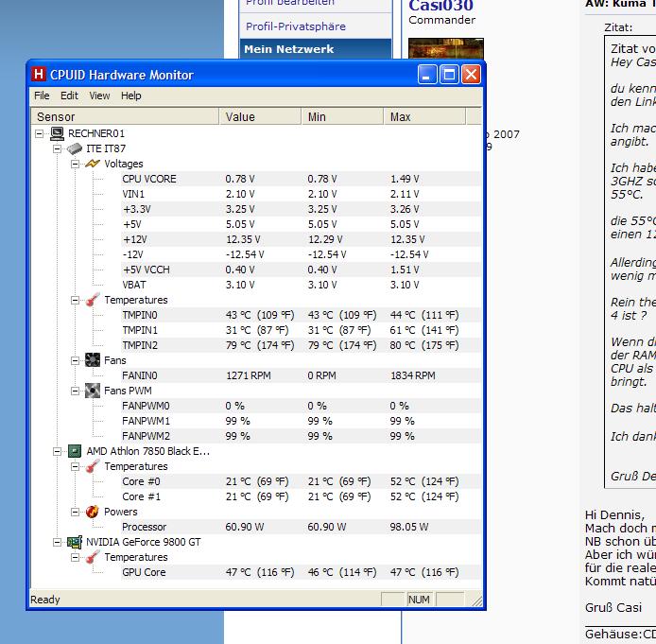Collapse the Fans group
The height and width of the screenshot is (644, 656).
click(76, 360)
